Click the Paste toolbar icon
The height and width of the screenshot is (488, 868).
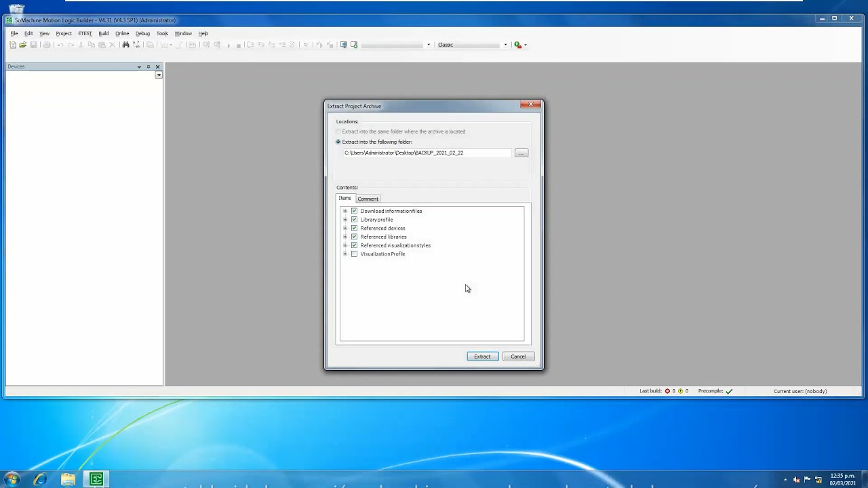pos(102,45)
